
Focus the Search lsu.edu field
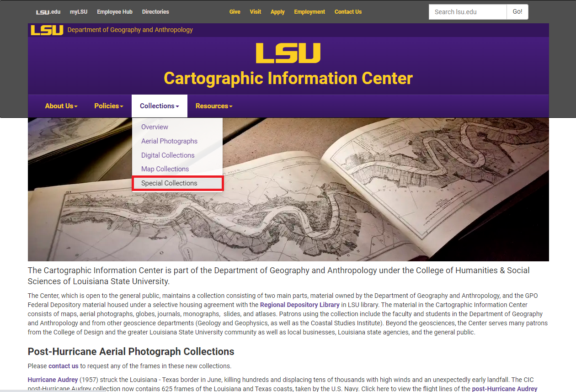468,12
